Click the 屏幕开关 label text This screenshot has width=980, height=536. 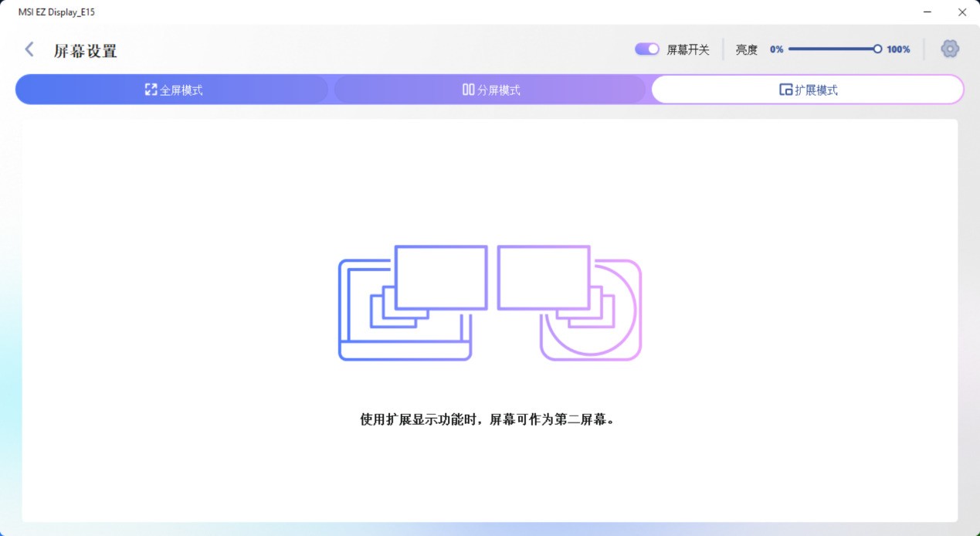click(688, 49)
